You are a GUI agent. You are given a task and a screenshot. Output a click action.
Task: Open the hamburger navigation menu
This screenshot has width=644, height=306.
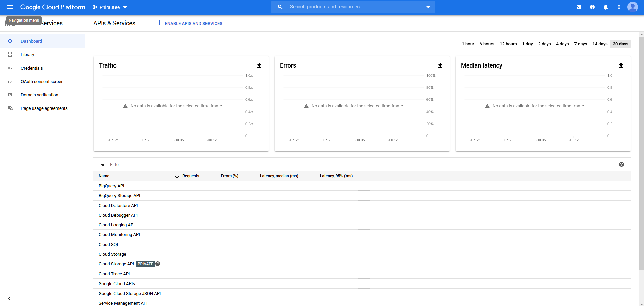click(10, 7)
